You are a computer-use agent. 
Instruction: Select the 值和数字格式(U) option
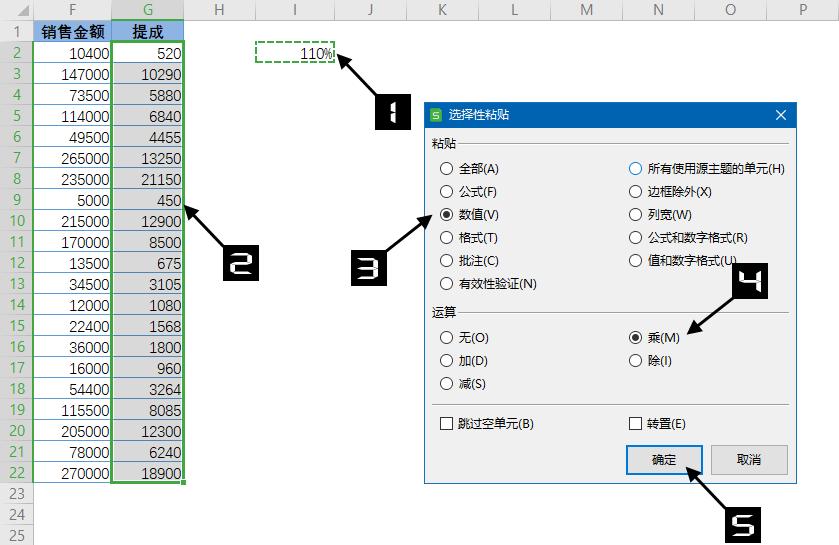click(683, 260)
